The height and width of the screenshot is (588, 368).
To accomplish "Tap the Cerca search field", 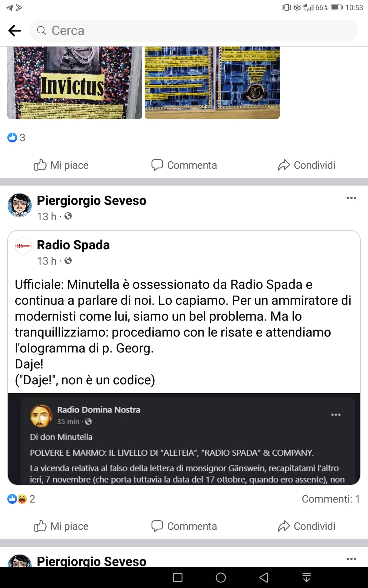I will pyautogui.click(x=194, y=31).
